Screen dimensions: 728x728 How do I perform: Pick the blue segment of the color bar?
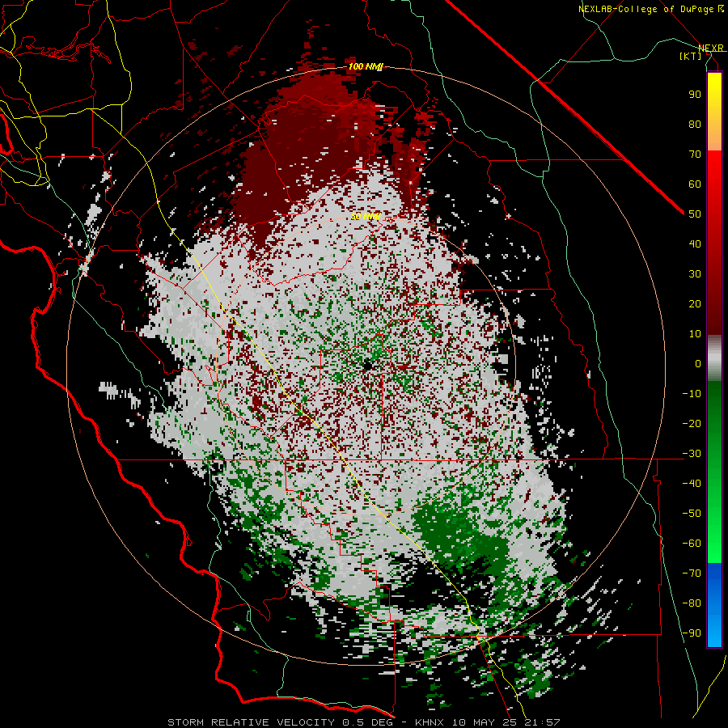click(x=714, y=604)
